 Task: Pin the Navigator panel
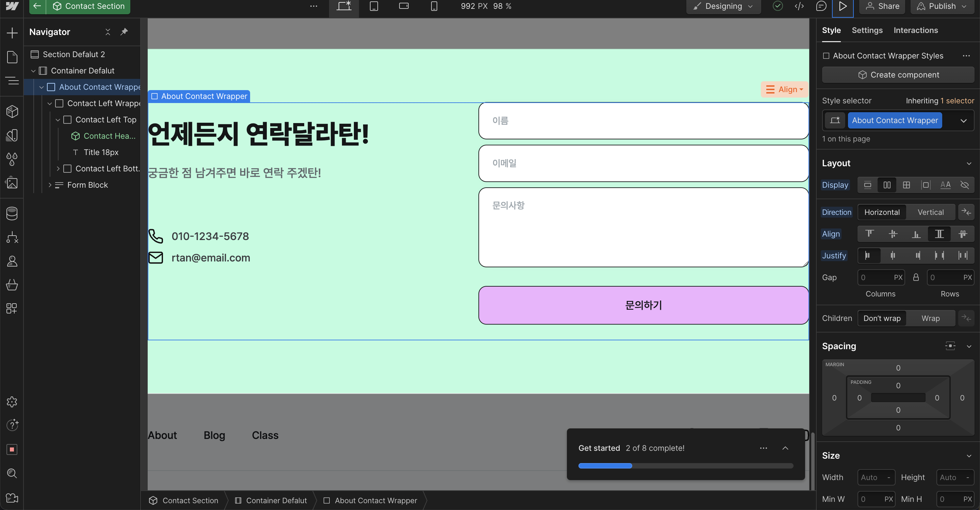(124, 32)
